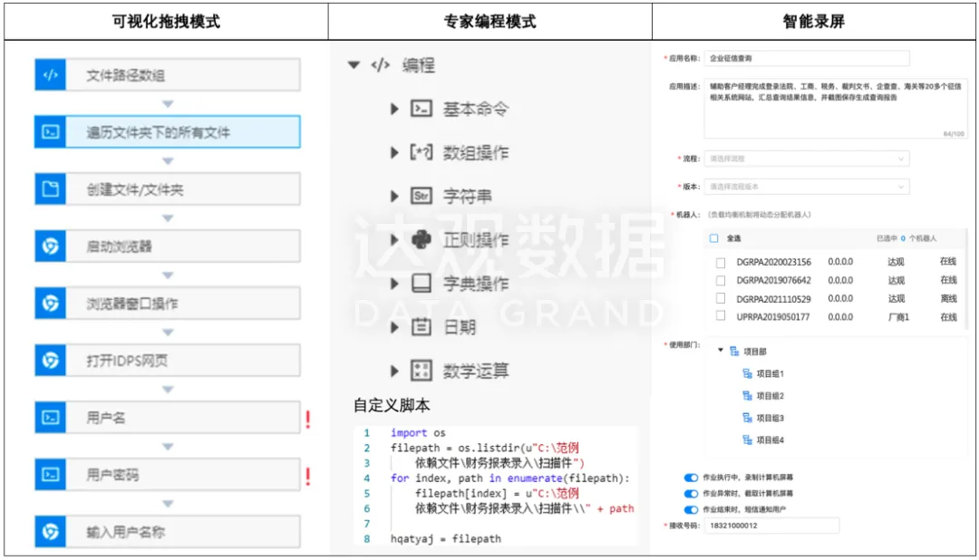Select robot DGRPA2020023156 checkbox
This screenshot has width=979, height=560.
coord(721,263)
